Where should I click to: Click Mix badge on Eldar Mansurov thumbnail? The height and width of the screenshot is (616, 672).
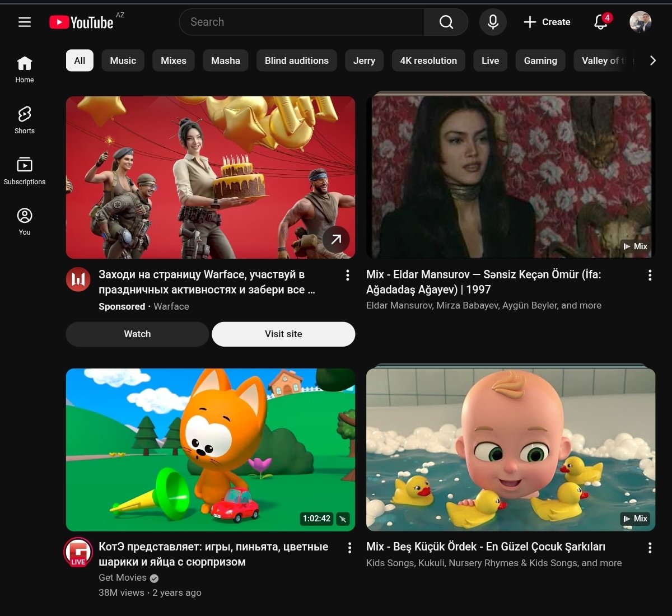click(635, 246)
